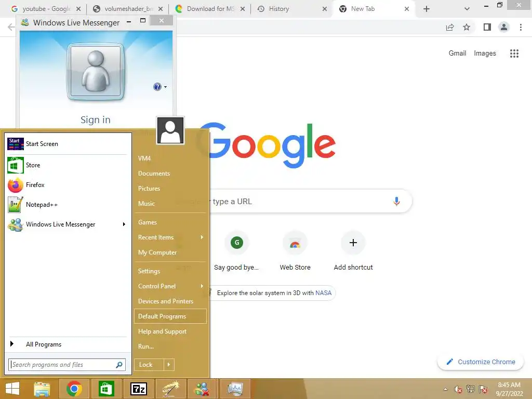Image resolution: width=532 pixels, height=399 pixels.
Task: Launch Notepad++ from the start menu
Action: coord(67,205)
